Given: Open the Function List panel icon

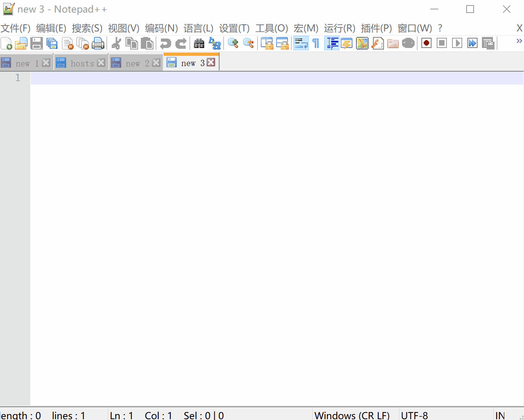Looking at the screenshot, I should click(378, 43).
